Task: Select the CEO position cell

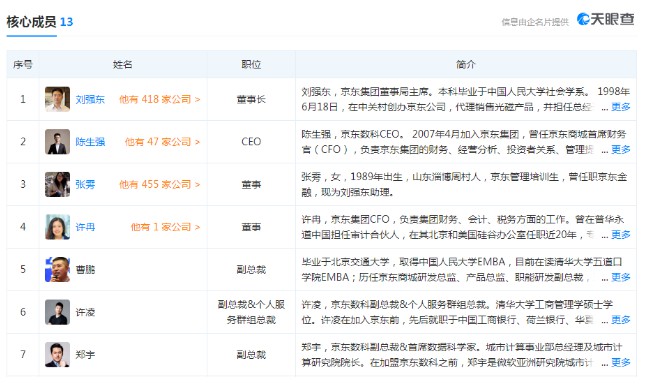Action: click(251, 142)
